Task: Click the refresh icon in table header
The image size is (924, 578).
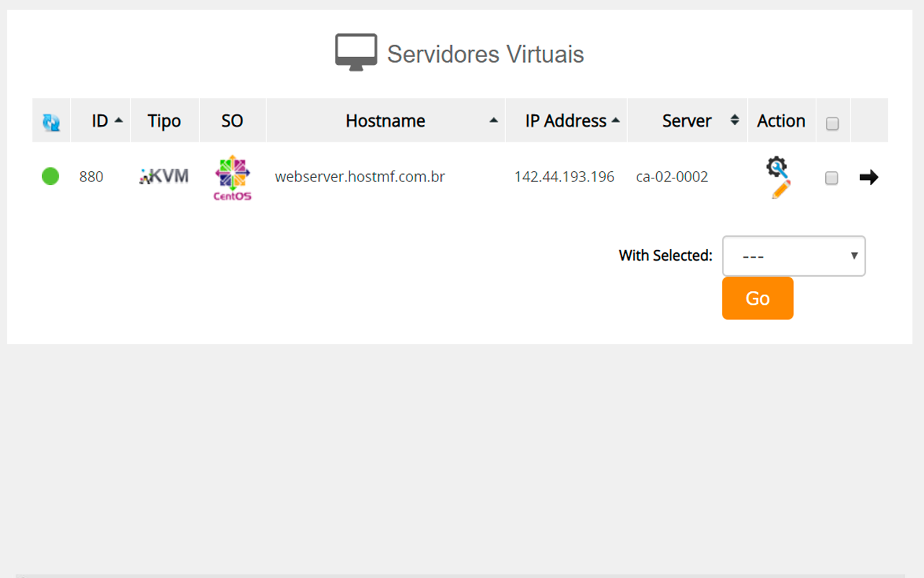Action: pyautogui.click(x=51, y=122)
